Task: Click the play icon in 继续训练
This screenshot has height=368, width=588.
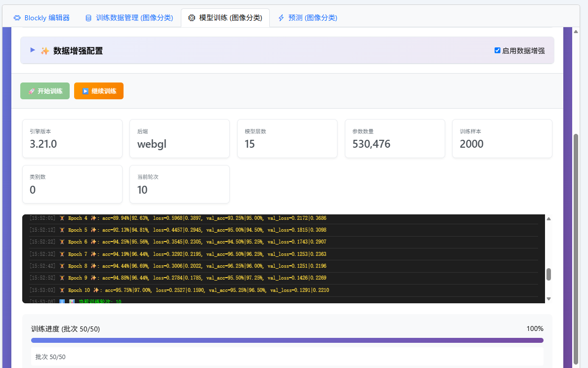Action: pos(85,91)
